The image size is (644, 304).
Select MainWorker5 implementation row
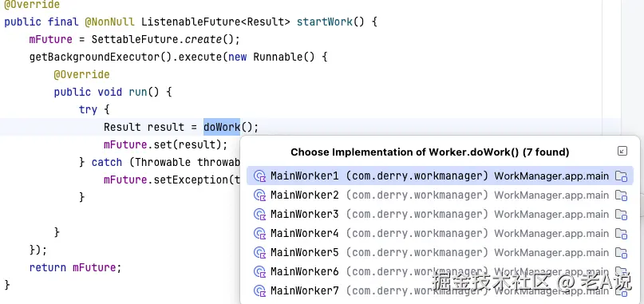(440, 253)
